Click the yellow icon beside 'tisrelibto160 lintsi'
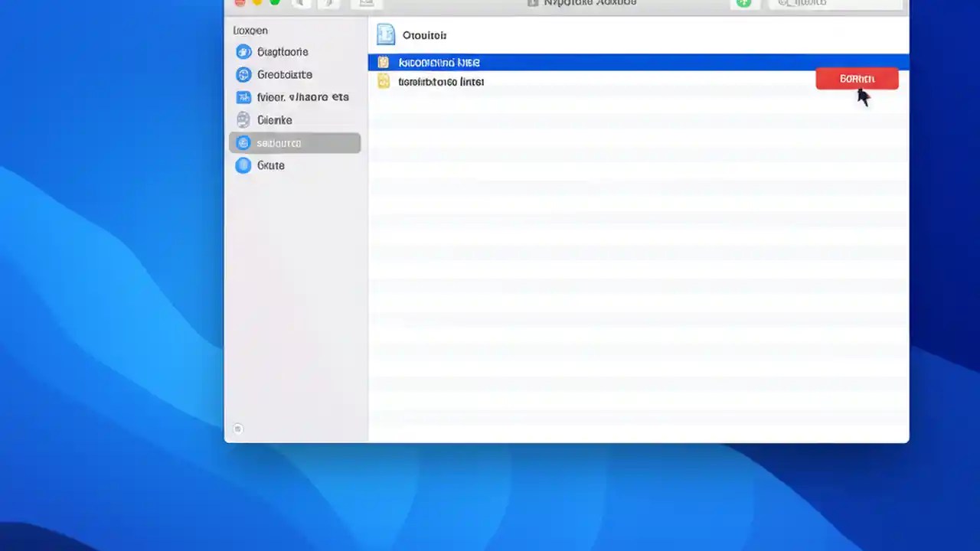 coord(383,81)
